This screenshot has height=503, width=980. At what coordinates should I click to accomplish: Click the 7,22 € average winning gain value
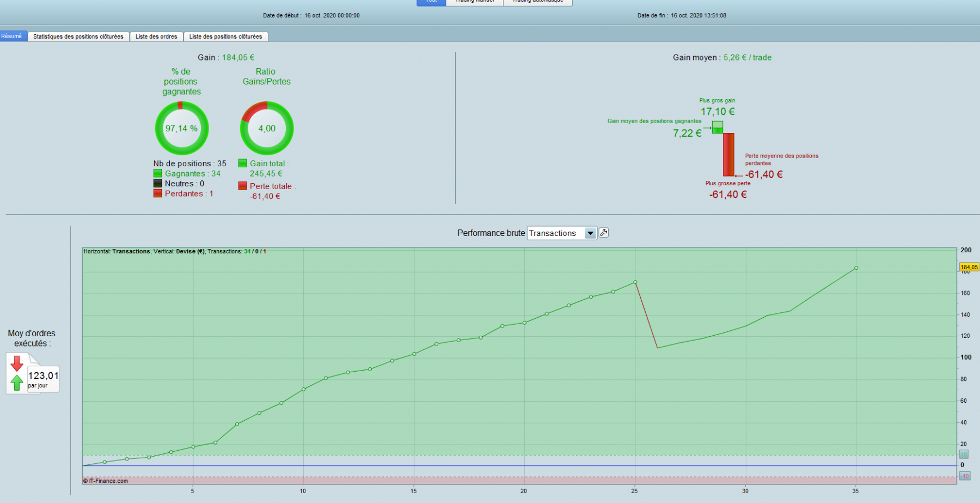pyautogui.click(x=687, y=134)
